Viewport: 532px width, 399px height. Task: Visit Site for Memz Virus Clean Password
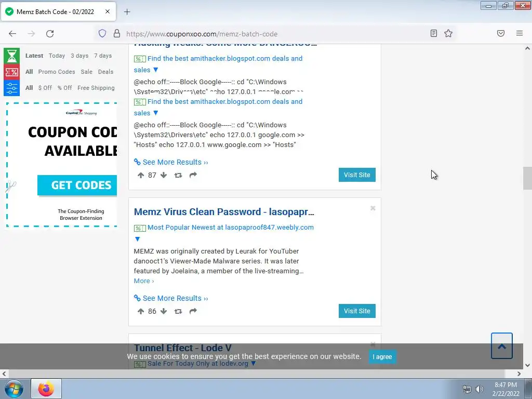pyautogui.click(x=357, y=311)
